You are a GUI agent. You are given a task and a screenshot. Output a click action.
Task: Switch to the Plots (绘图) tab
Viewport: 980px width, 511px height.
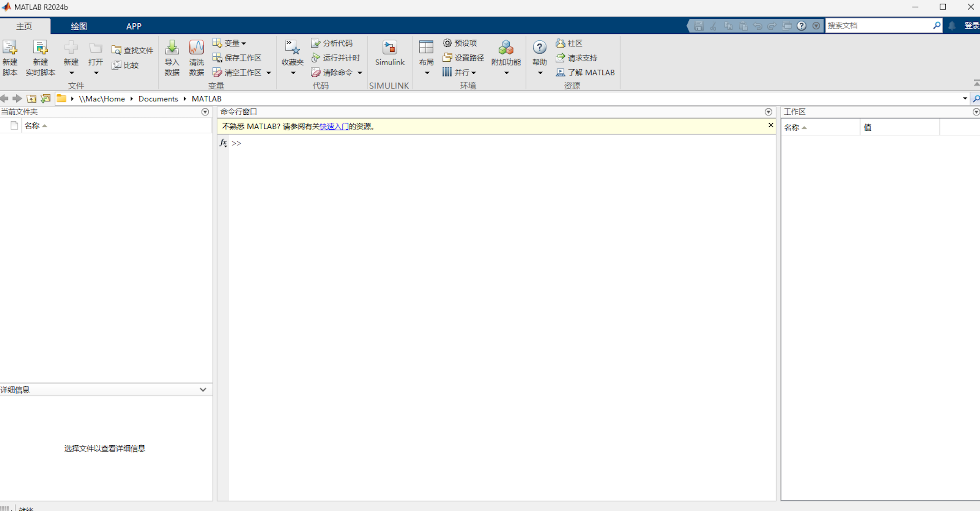(x=78, y=26)
